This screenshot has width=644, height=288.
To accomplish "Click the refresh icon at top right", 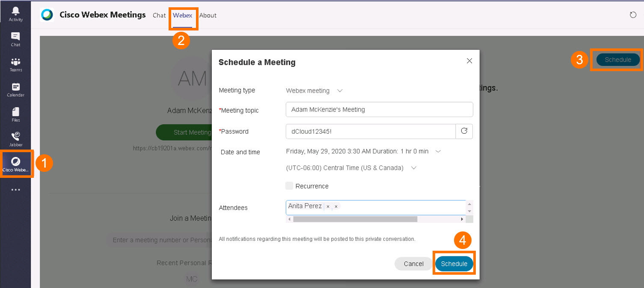I will [633, 15].
